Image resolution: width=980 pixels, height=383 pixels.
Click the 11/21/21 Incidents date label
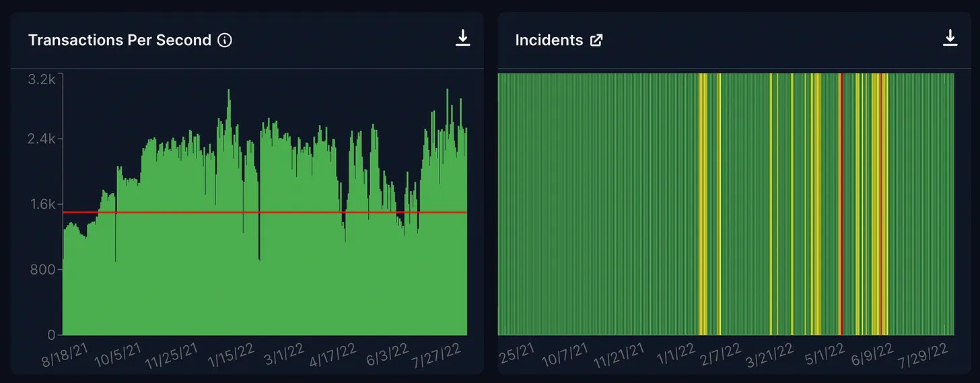click(619, 356)
